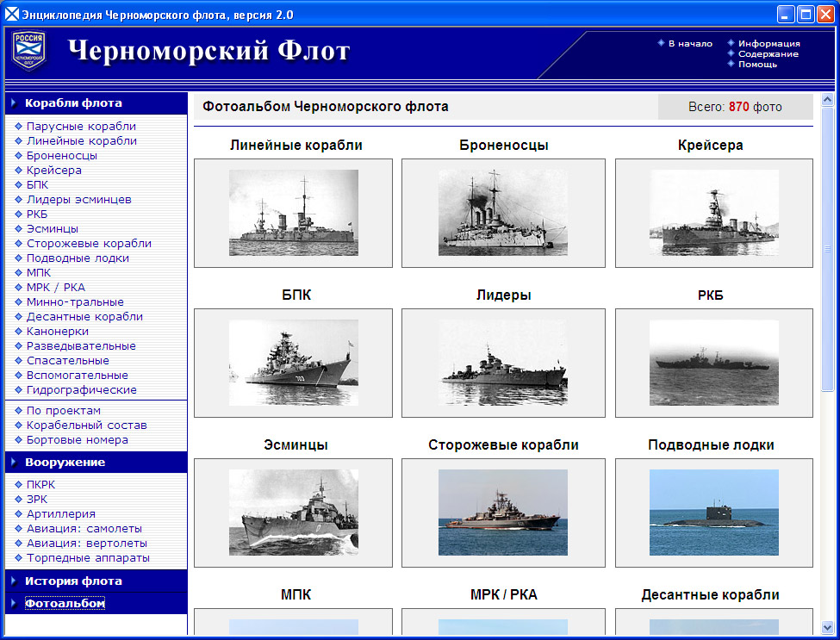Open Авиация: самолеты
The width and height of the screenshot is (840, 640).
tap(84, 529)
